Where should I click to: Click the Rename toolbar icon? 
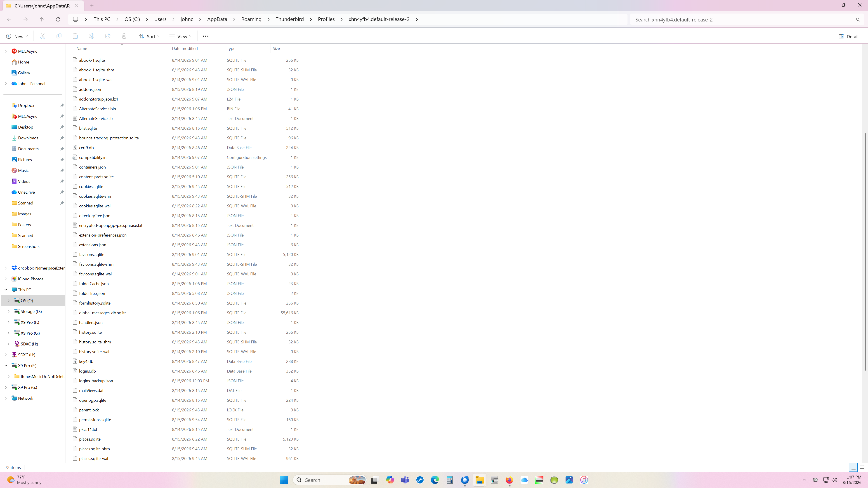pos(91,36)
